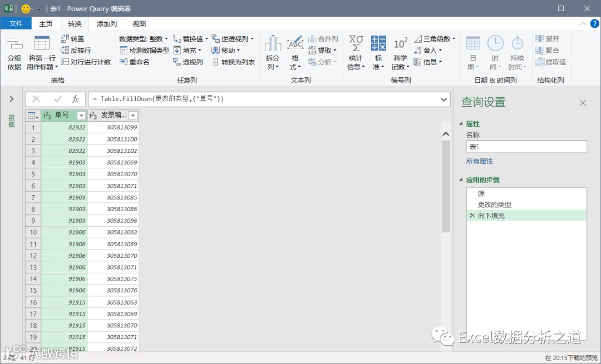This screenshot has width=601, height=364.
Task: Close the 查询设置 pane
Action: (583, 103)
